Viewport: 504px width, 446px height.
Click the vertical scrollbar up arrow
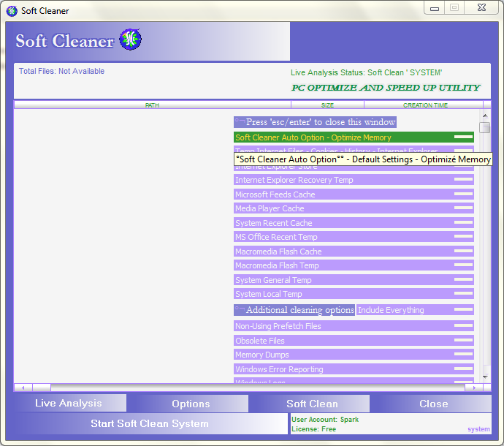coord(485,116)
